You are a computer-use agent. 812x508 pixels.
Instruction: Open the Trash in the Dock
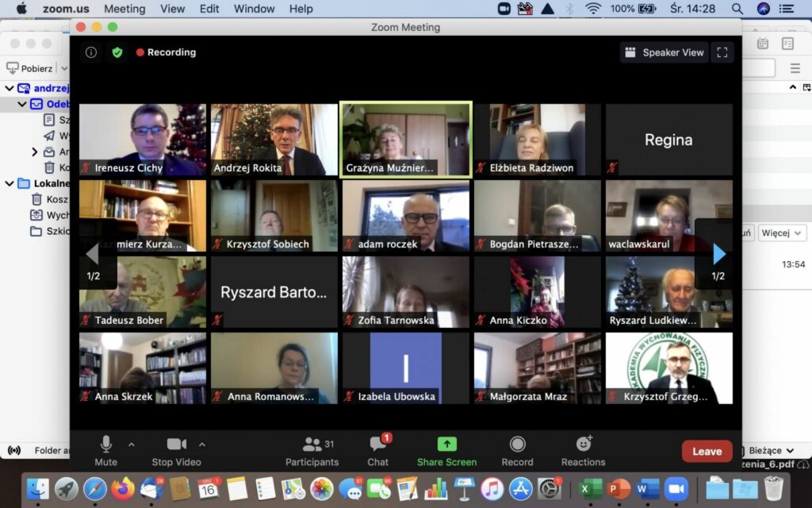(773, 489)
